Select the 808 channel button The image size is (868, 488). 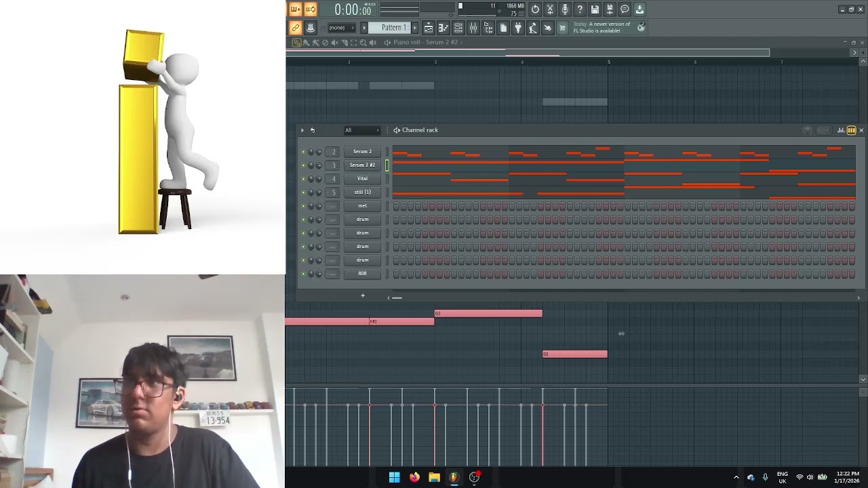click(x=362, y=274)
